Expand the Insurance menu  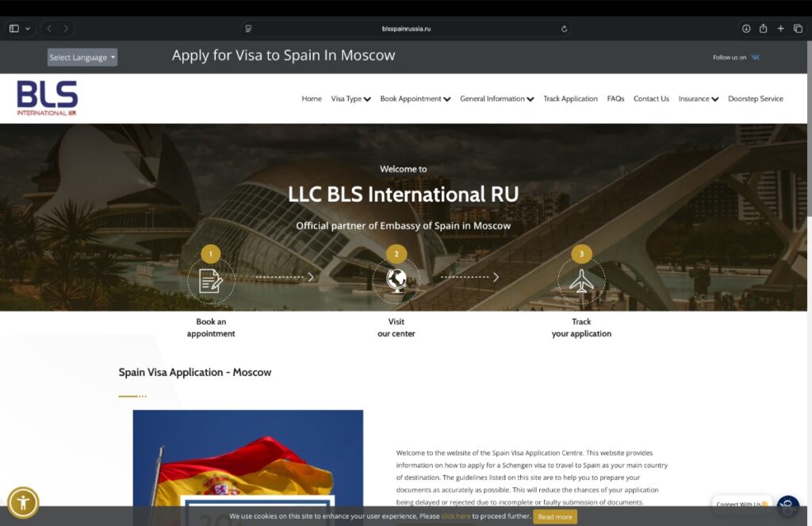pos(698,98)
